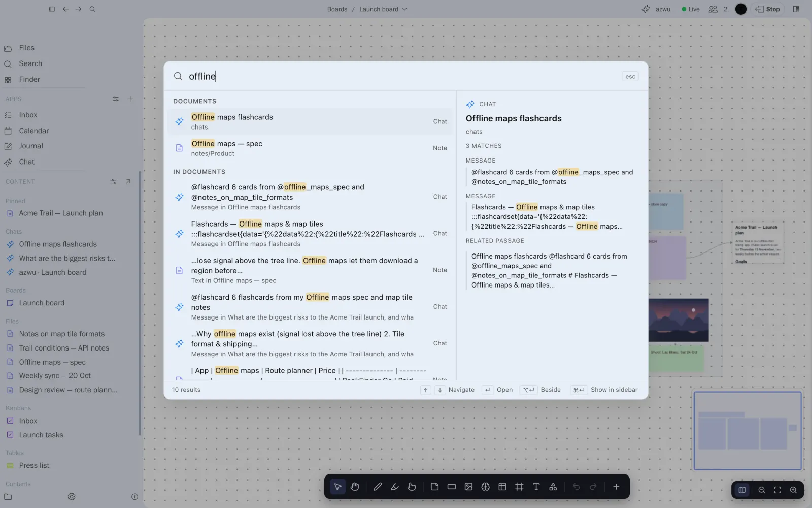812x508 pixels.
Task: Click the fit to screen icon
Action: 777,490
